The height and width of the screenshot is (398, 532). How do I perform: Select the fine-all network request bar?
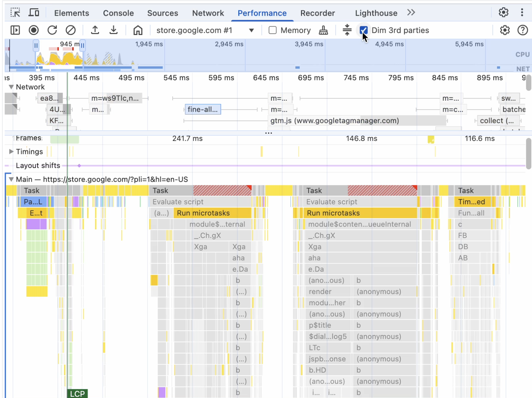coord(203,109)
